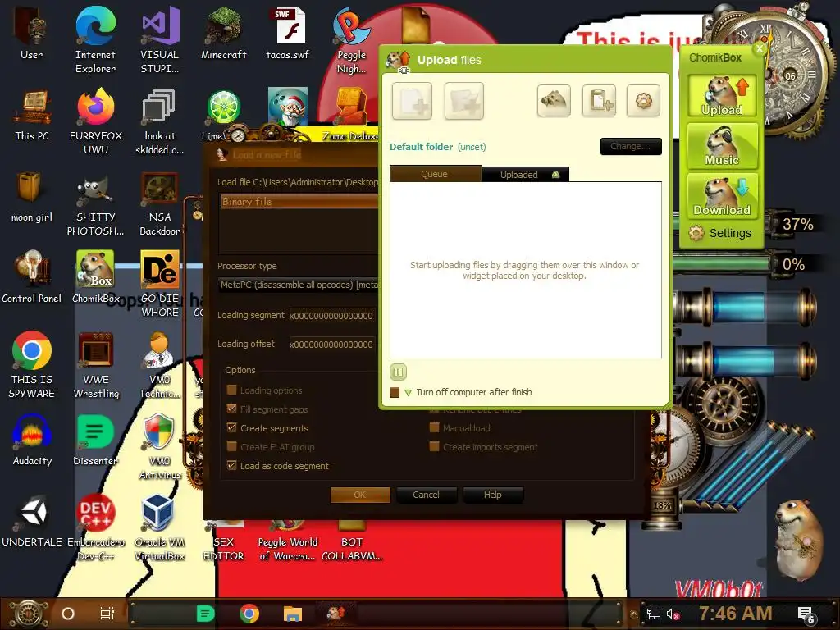Open VMO Antivirus desktop icon
Screen dimensions: 840x630
coord(160,445)
